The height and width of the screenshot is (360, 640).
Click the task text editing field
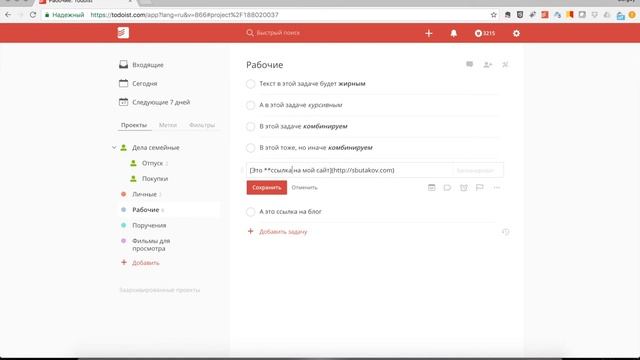[x=375, y=170]
